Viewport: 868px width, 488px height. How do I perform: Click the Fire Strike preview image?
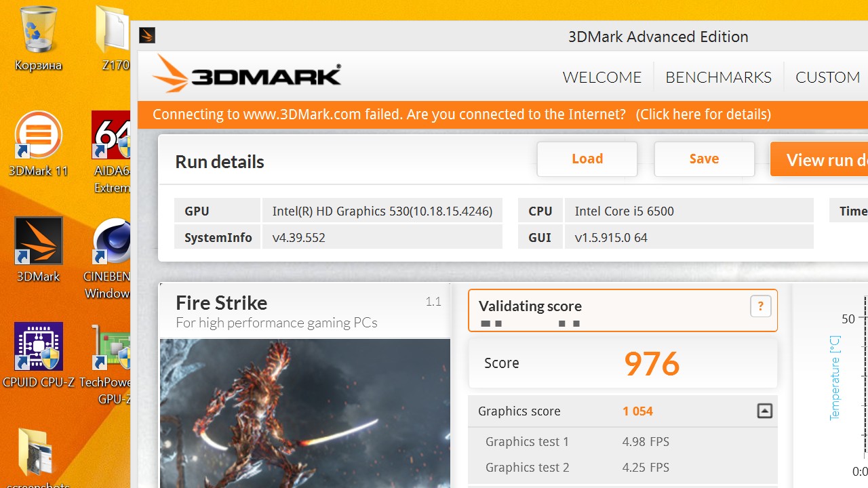305,413
